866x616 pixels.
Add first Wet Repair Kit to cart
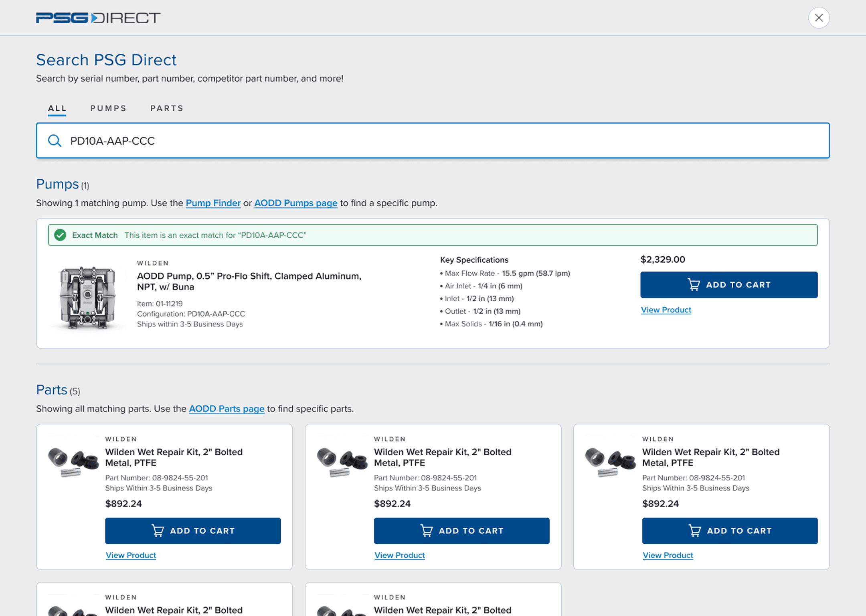(x=193, y=531)
